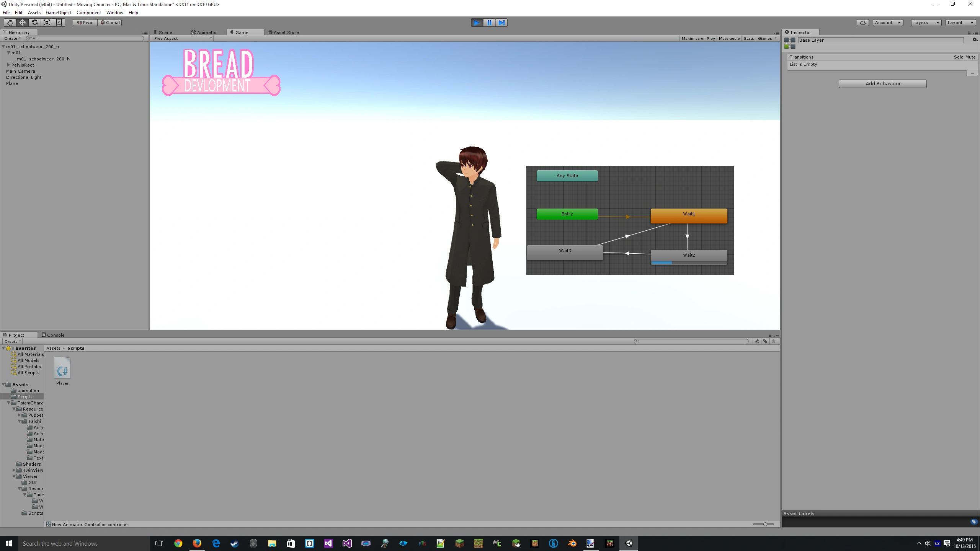Open the cloud services icon

(862, 23)
